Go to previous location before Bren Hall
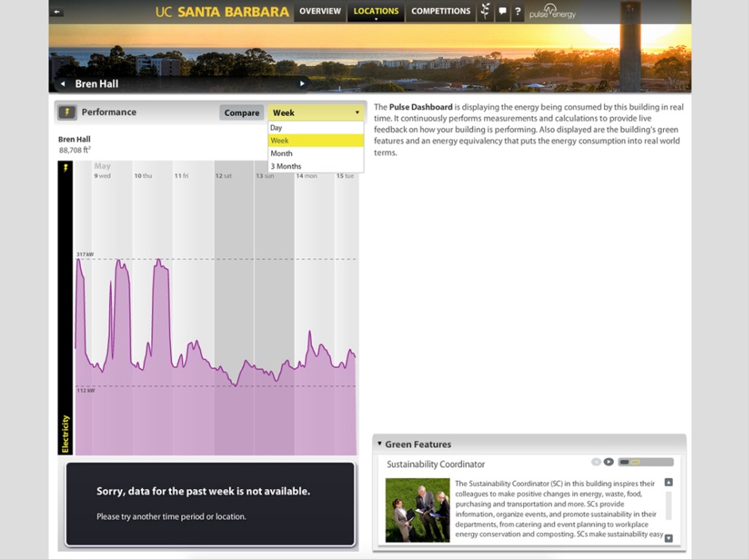The height and width of the screenshot is (560, 749). 63,84
